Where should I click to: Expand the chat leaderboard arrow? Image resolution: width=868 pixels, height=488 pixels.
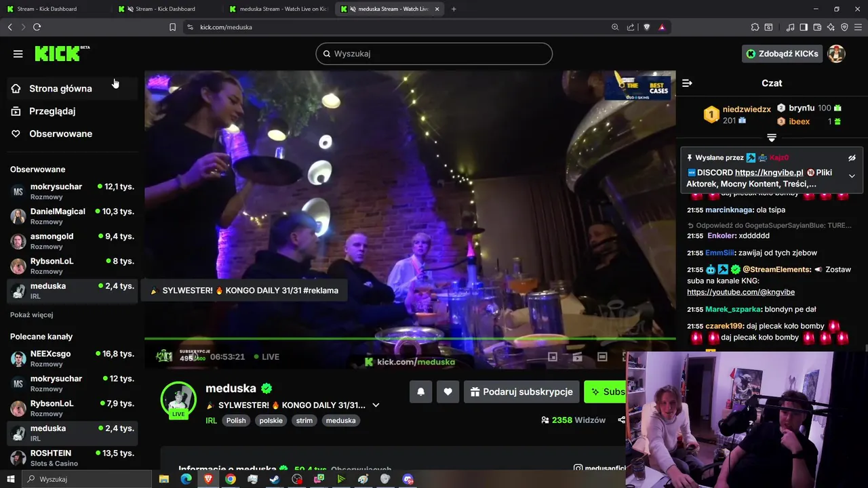(x=771, y=138)
